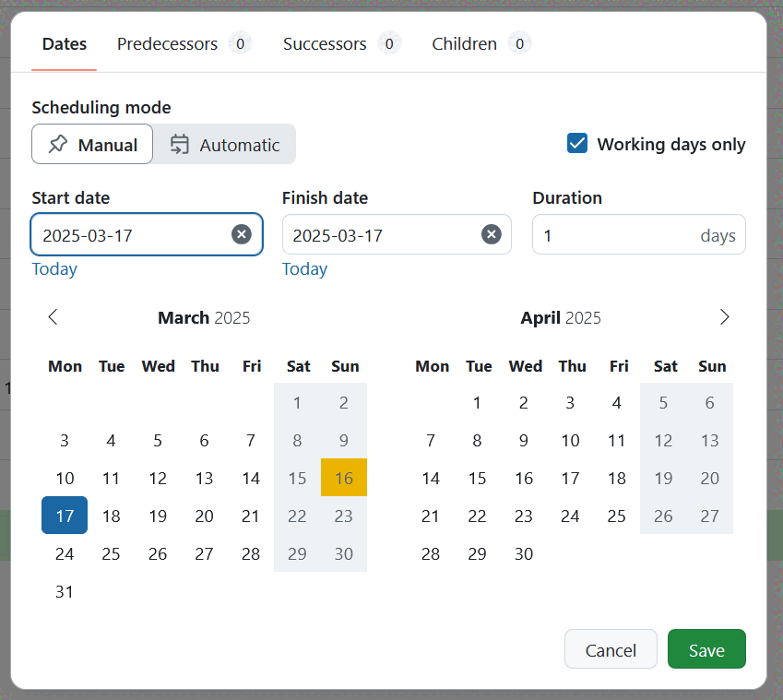Open the Successors tab

click(325, 43)
